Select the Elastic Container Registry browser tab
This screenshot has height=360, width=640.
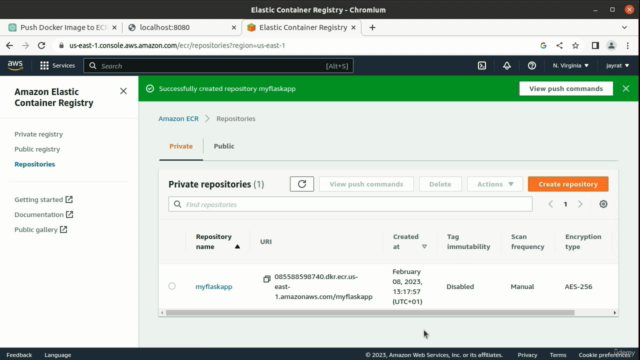pos(302,27)
